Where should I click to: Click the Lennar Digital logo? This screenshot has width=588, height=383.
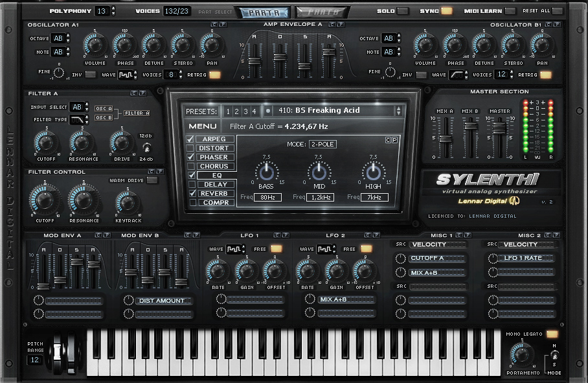pos(488,202)
